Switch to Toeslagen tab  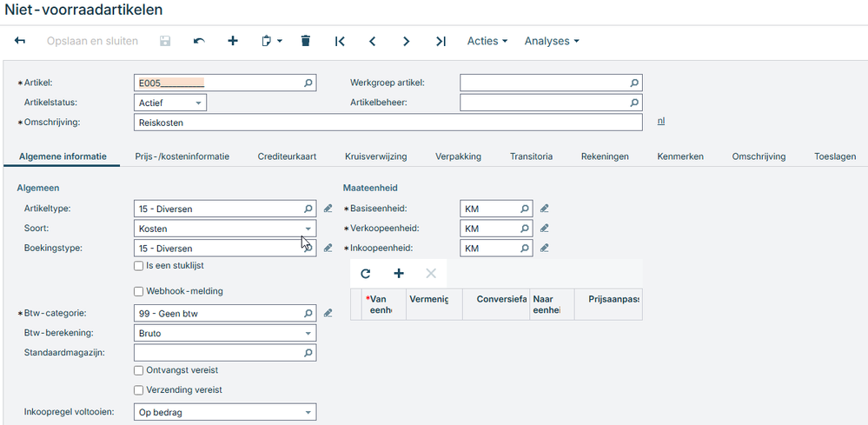835,156
